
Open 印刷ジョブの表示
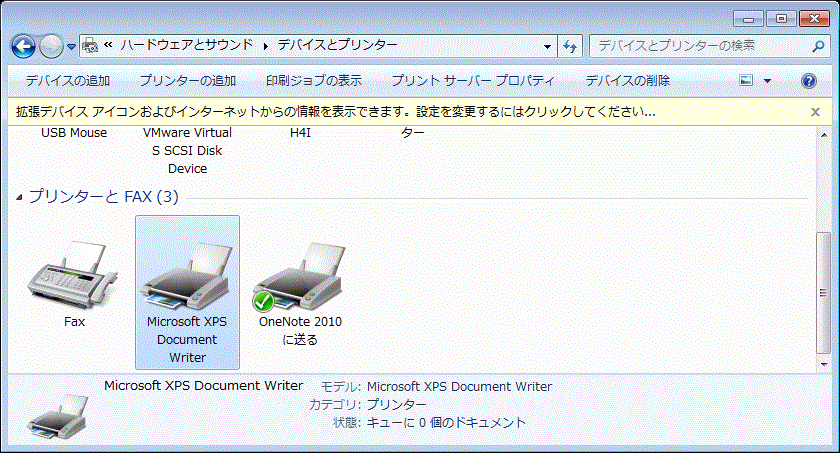point(314,80)
